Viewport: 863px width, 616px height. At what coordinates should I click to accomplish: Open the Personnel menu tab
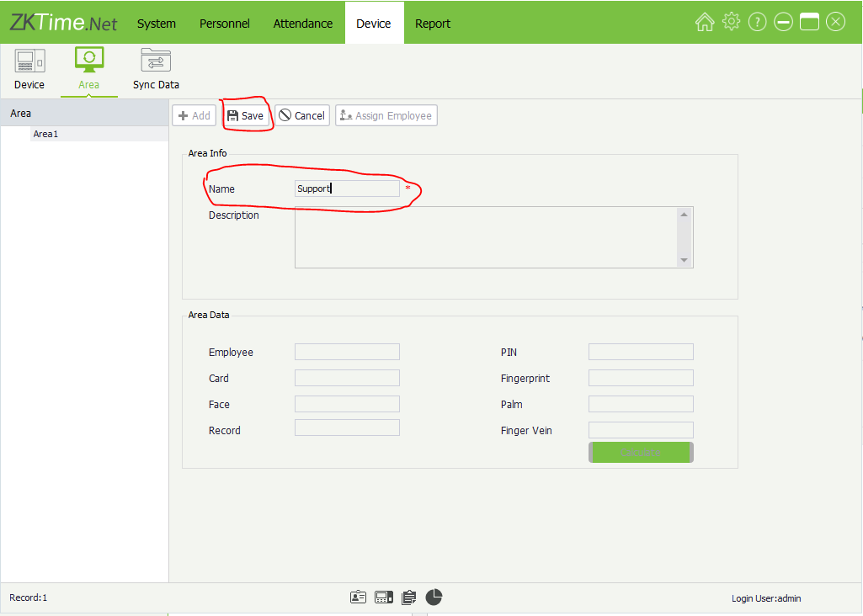pos(224,24)
